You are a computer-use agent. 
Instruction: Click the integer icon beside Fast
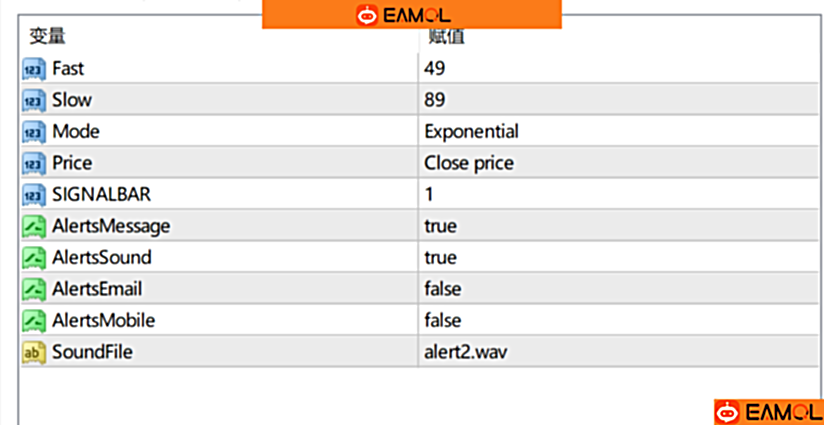[34, 69]
